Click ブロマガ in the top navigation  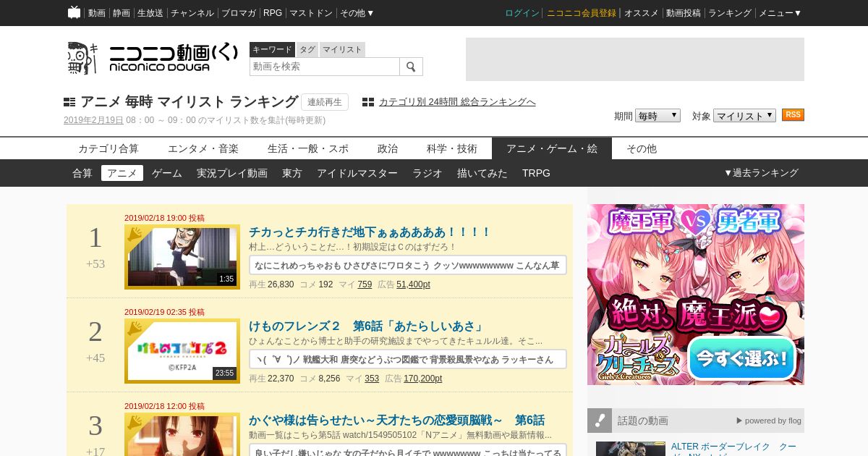coord(239,13)
